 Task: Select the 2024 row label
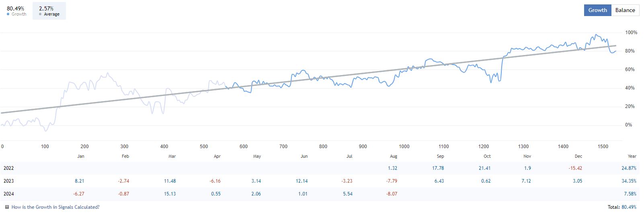coord(8,194)
